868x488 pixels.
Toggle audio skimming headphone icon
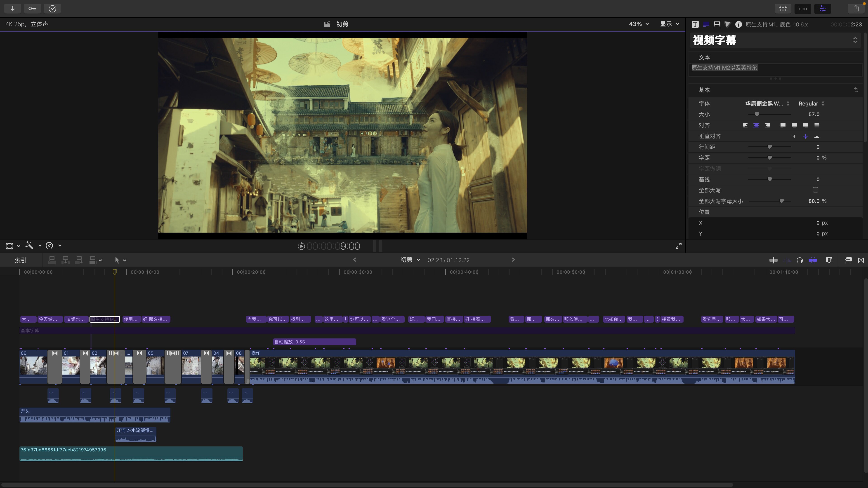tap(799, 260)
